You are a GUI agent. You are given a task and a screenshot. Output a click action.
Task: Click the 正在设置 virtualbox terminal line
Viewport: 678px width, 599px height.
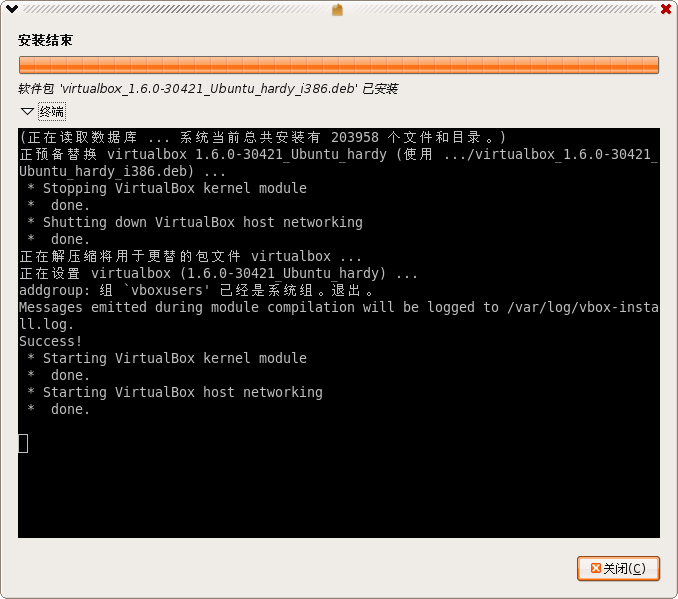(x=218, y=273)
